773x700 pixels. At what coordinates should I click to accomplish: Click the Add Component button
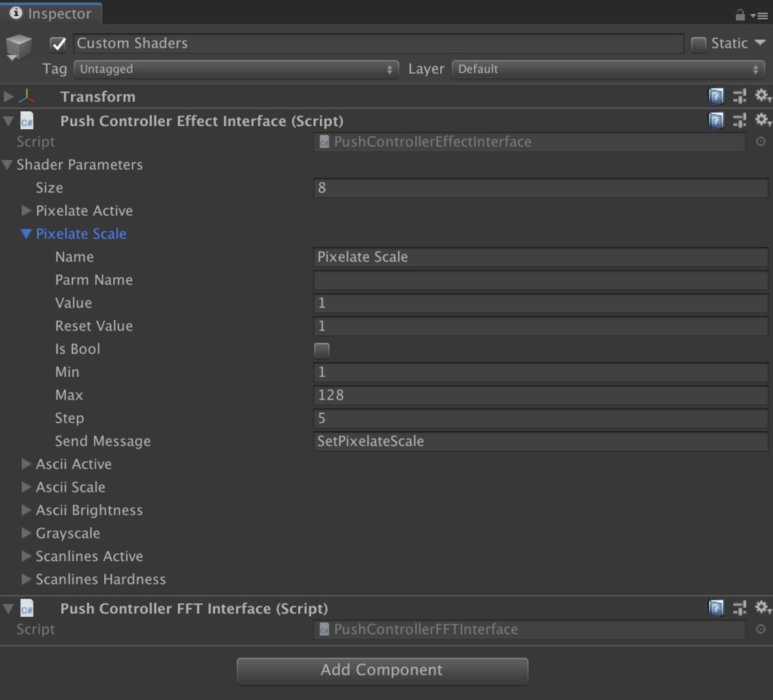click(382, 671)
